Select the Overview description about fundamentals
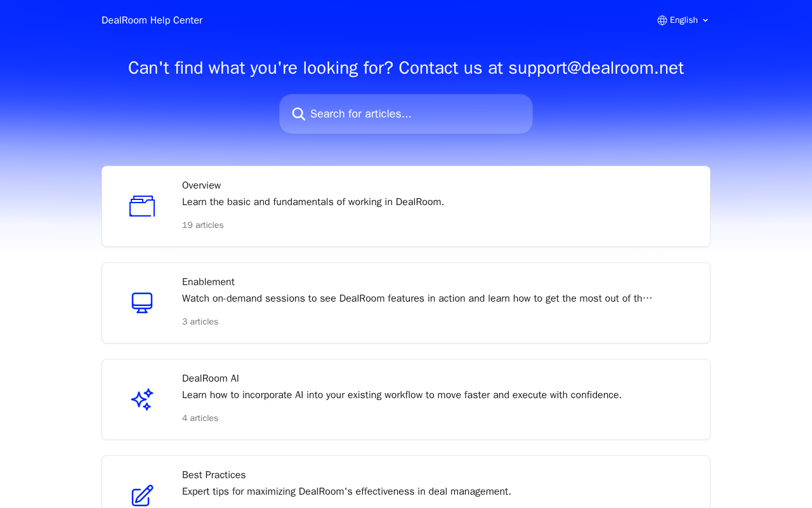 coord(313,202)
